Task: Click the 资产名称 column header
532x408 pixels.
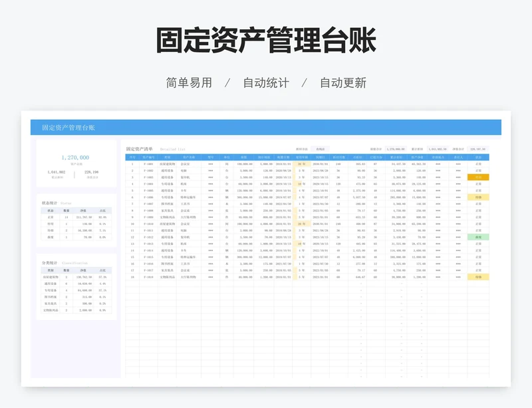Action: click(189, 157)
